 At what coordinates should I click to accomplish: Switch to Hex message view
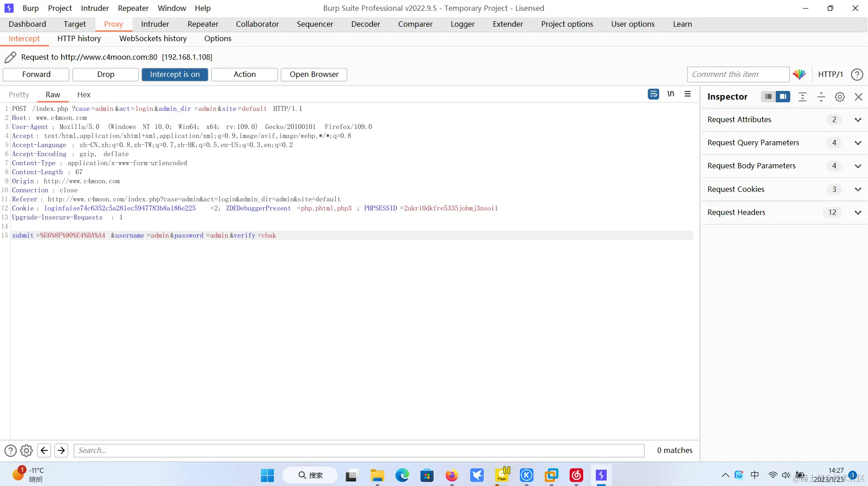click(x=84, y=95)
